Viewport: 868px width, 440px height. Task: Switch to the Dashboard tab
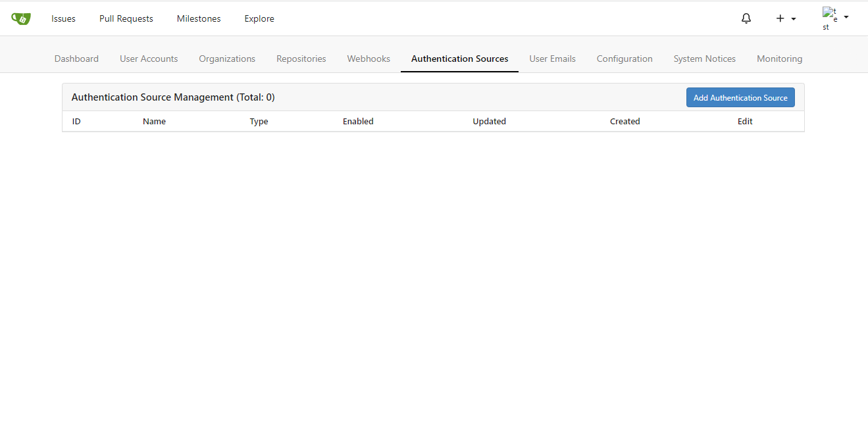pyautogui.click(x=76, y=59)
